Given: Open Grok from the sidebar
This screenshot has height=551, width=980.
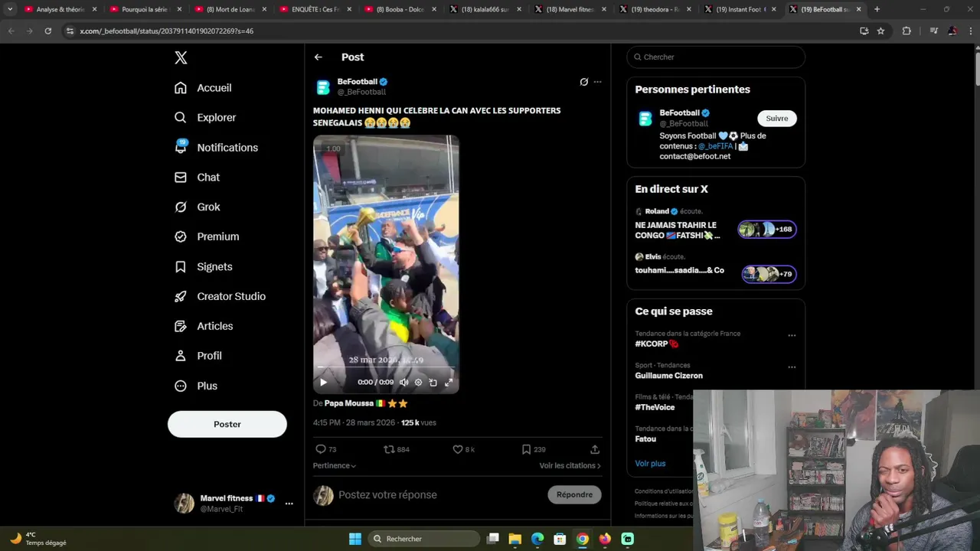Looking at the screenshot, I should pos(197,207).
